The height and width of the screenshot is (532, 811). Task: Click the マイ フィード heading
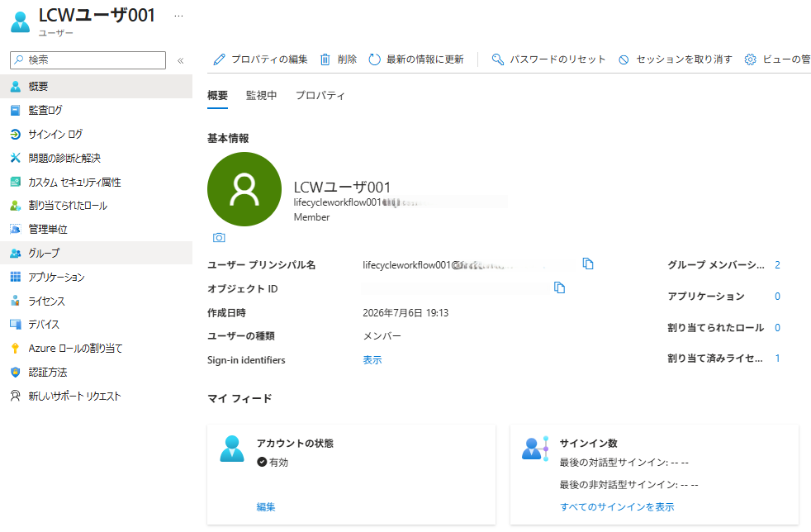click(x=240, y=398)
